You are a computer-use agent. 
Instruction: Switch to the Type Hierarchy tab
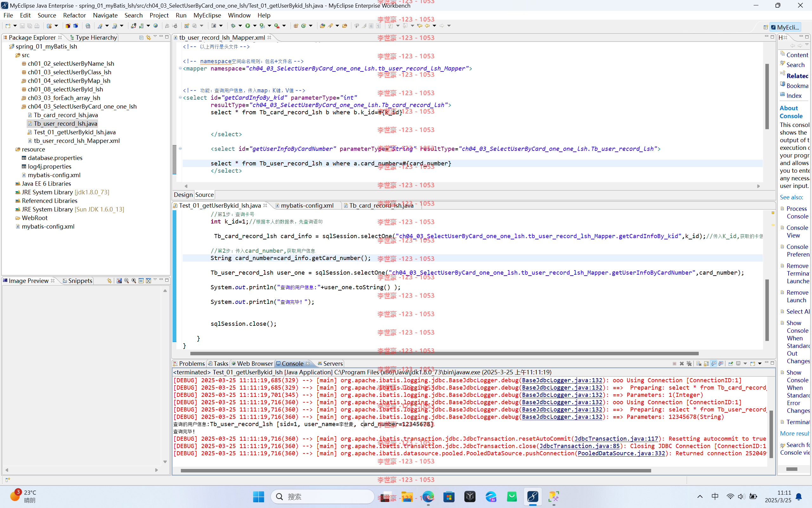93,37
